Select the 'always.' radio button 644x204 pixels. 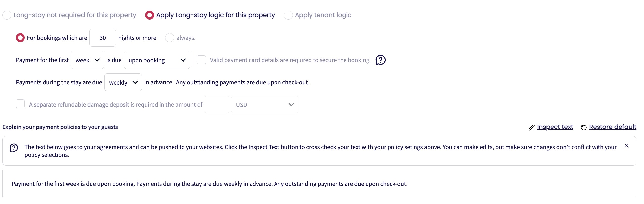point(169,38)
